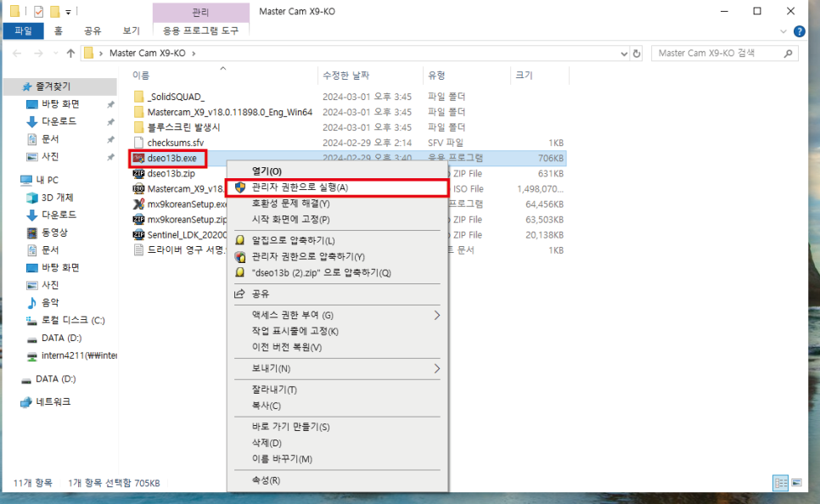Sort by 수정한 날짜 column header
Screen dimensions: 820x504
(x=345, y=76)
